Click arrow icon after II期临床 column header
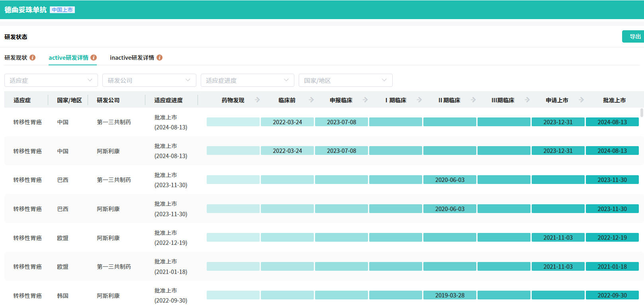This screenshot has height=305, width=644. [x=473, y=100]
